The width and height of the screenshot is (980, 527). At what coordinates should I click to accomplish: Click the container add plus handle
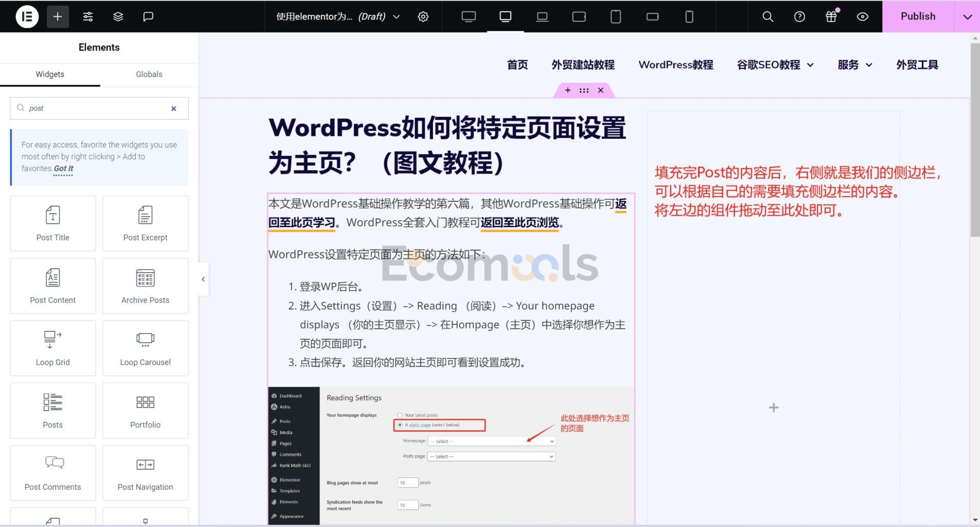568,90
